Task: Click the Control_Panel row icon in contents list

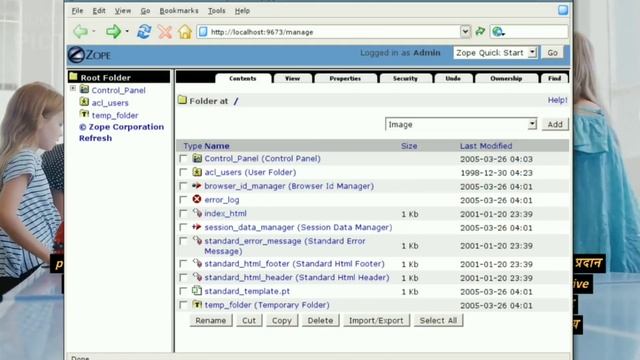Action: (x=197, y=158)
